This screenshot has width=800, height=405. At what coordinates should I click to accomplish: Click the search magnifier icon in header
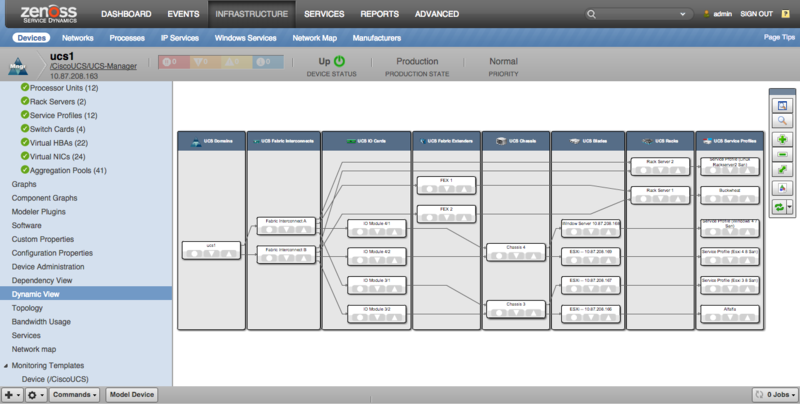click(591, 14)
